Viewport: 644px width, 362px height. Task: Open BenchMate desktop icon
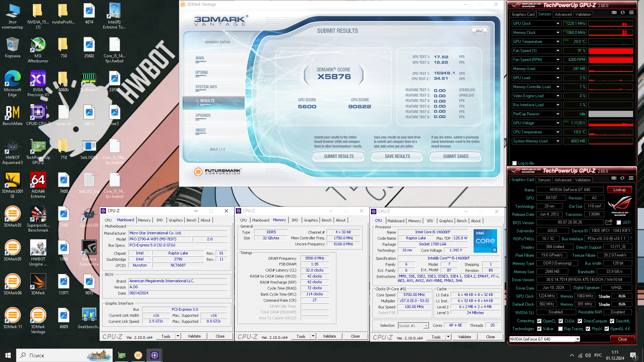click(13, 115)
